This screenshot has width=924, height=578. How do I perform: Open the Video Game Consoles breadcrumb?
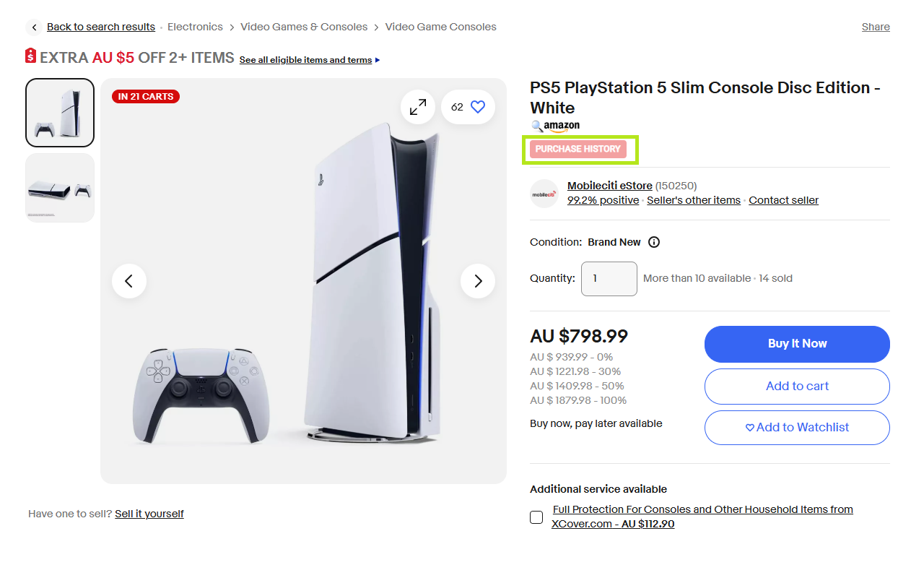click(440, 27)
